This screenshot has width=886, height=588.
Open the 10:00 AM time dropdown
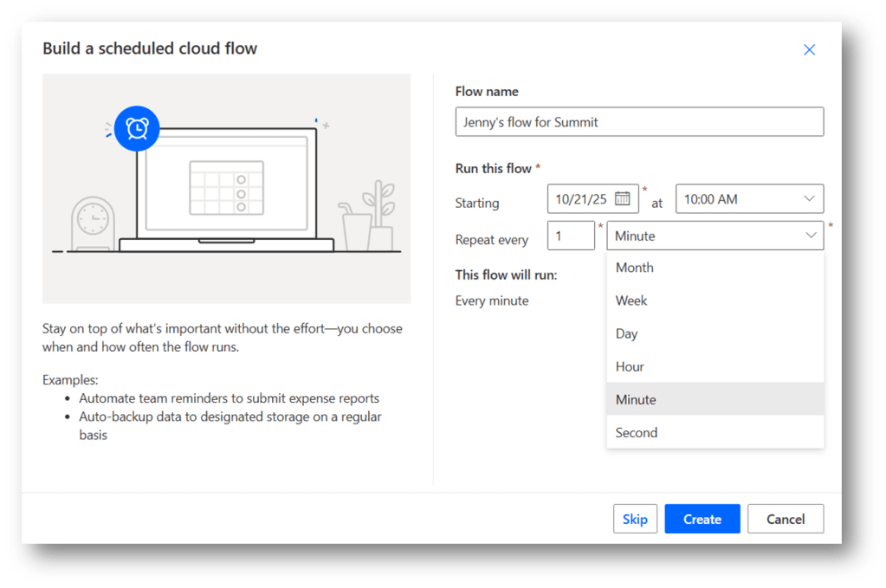pyautogui.click(x=749, y=199)
